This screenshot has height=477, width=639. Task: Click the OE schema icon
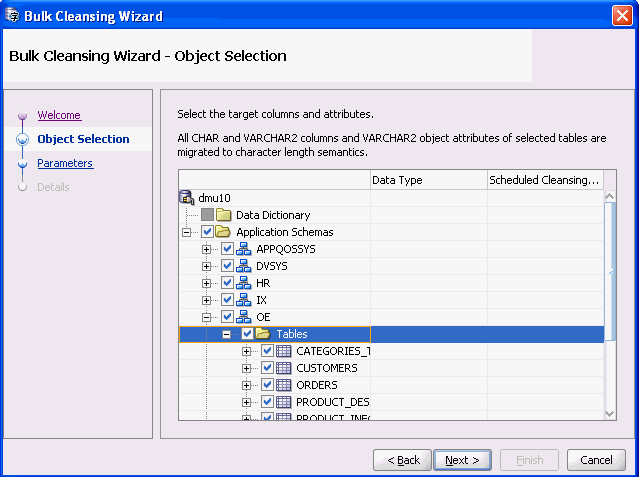tap(244, 317)
